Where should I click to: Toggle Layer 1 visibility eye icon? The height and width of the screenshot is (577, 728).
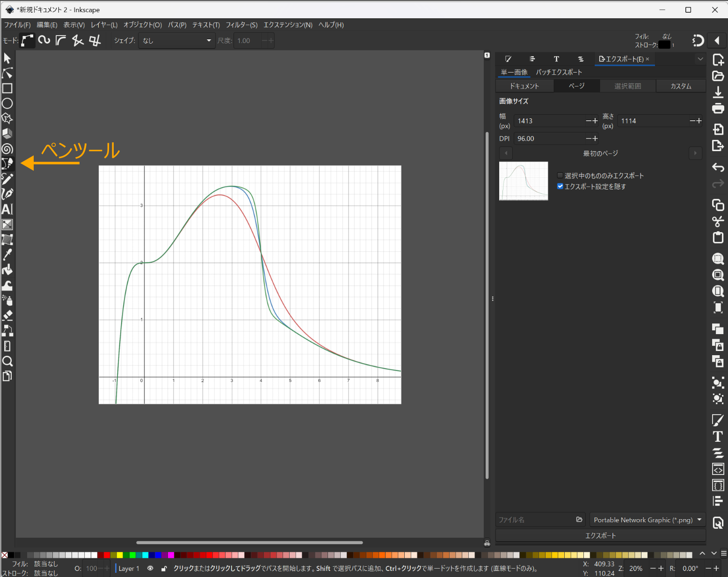(x=150, y=568)
